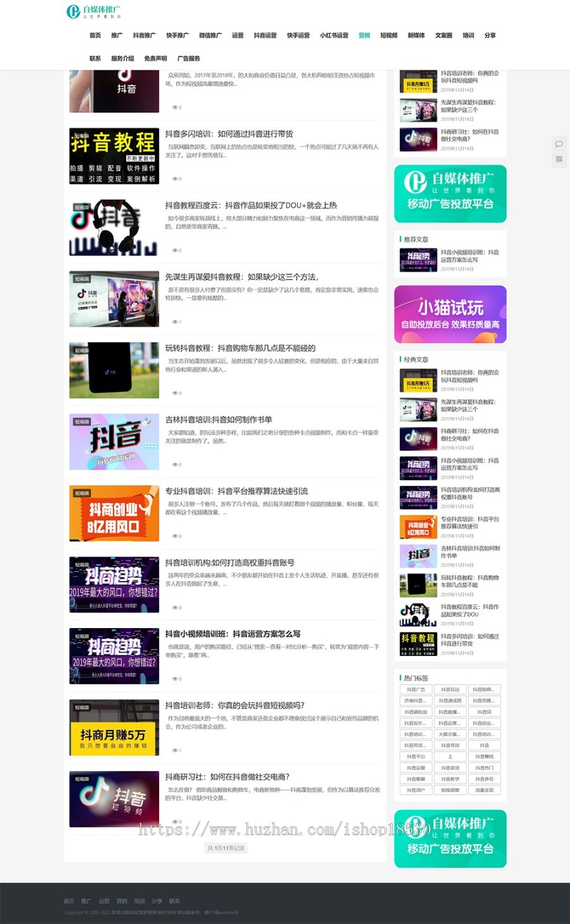Select the 短视频营 hot tag
Viewport: 570px width, 924px height.
click(x=450, y=790)
